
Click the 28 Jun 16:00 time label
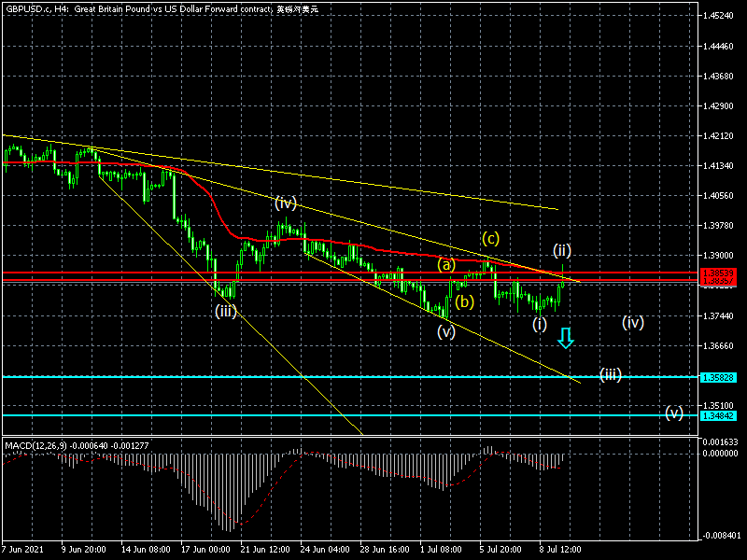[x=385, y=549]
